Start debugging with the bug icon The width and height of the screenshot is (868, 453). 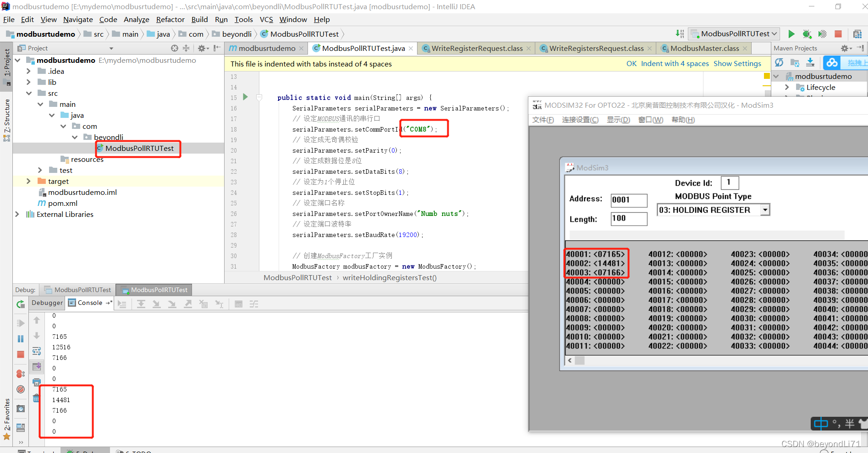click(x=807, y=34)
